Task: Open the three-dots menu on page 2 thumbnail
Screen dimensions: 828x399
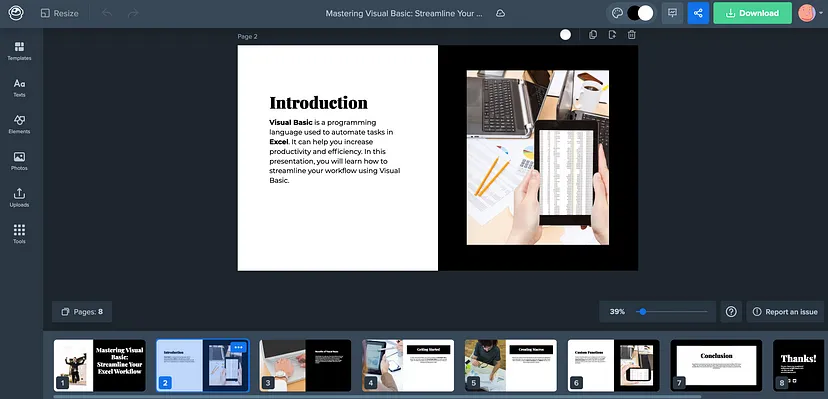Action: pos(238,347)
